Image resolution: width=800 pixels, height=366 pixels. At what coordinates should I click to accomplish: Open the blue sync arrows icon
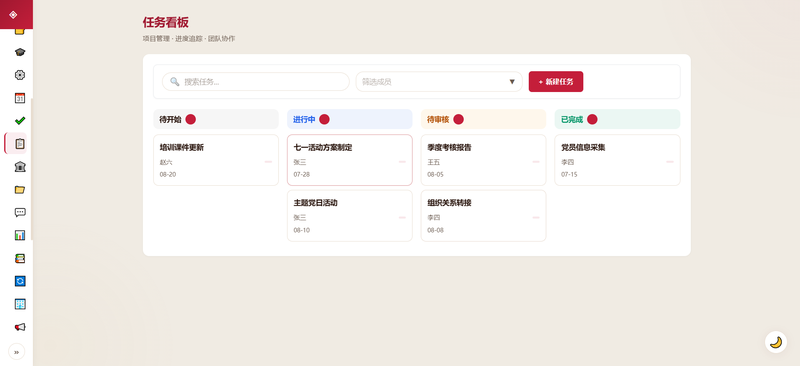20,281
